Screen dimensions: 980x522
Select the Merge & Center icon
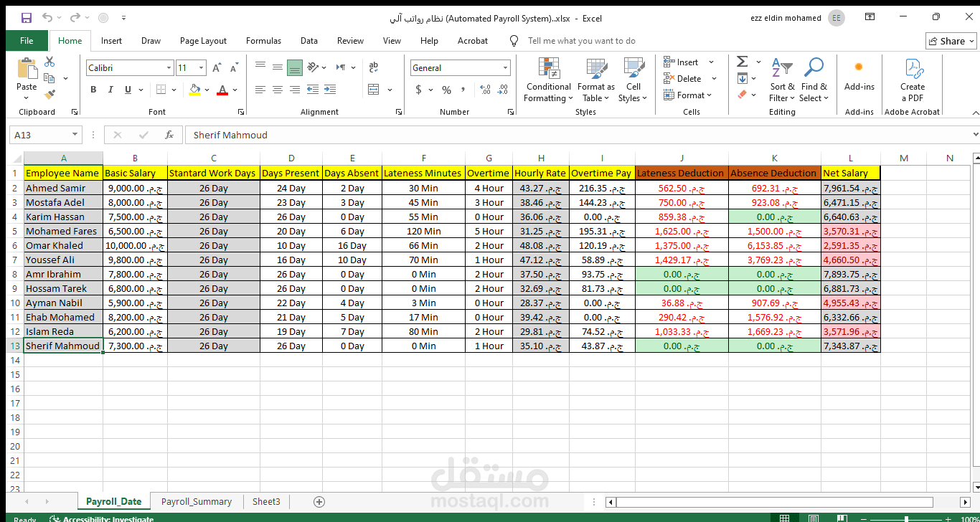(x=372, y=89)
